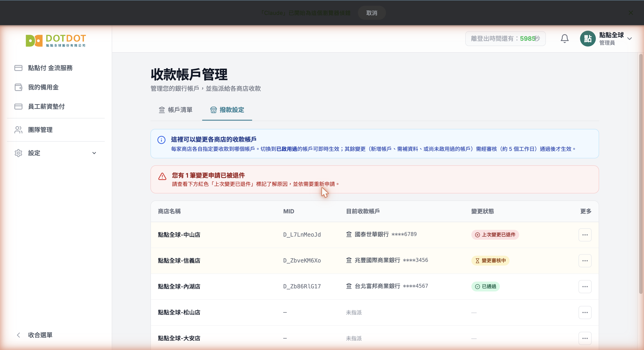Screen dimensions: 644x350
Task: Click the 我的備用金 wallet icon
Action: tap(18, 87)
